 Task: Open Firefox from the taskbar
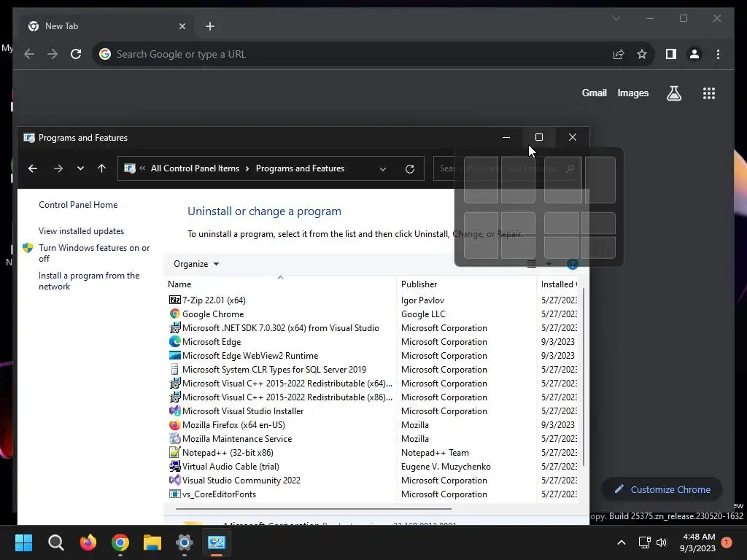[88, 542]
